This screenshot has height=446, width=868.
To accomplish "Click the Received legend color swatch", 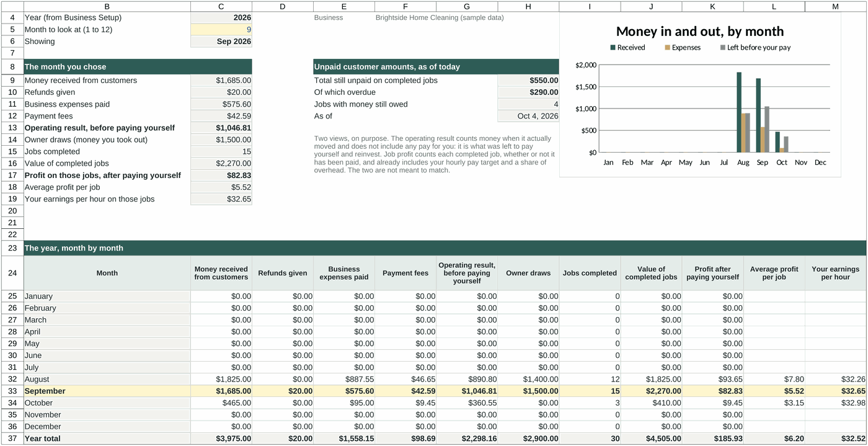I will click(613, 47).
